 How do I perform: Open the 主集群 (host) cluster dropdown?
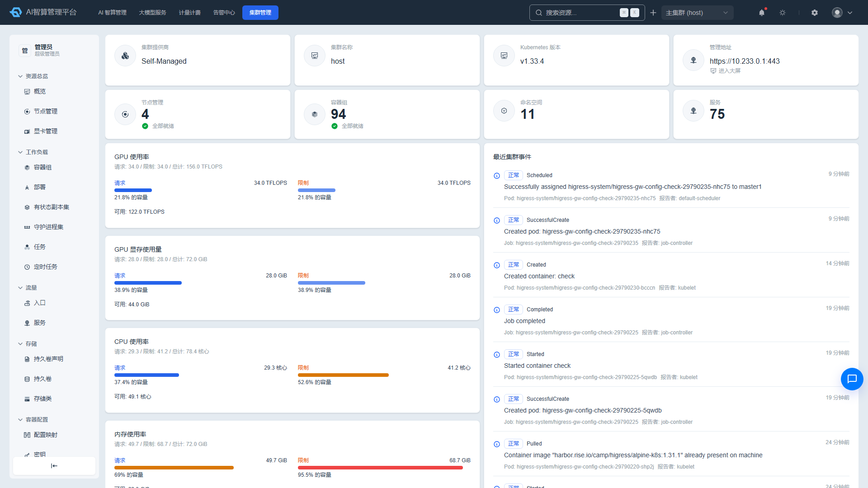pyautogui.click(x=697, y=13)
